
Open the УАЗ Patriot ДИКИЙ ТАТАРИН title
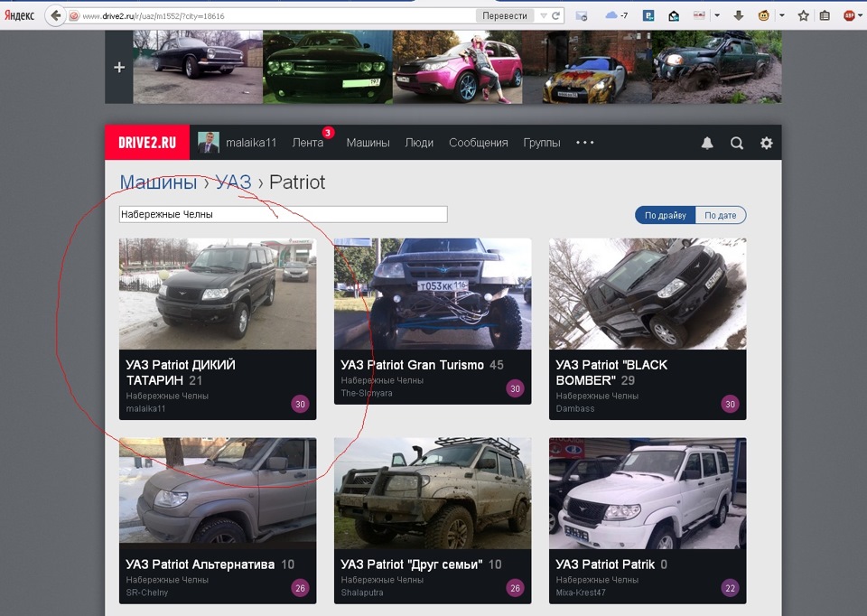point(181,373)
